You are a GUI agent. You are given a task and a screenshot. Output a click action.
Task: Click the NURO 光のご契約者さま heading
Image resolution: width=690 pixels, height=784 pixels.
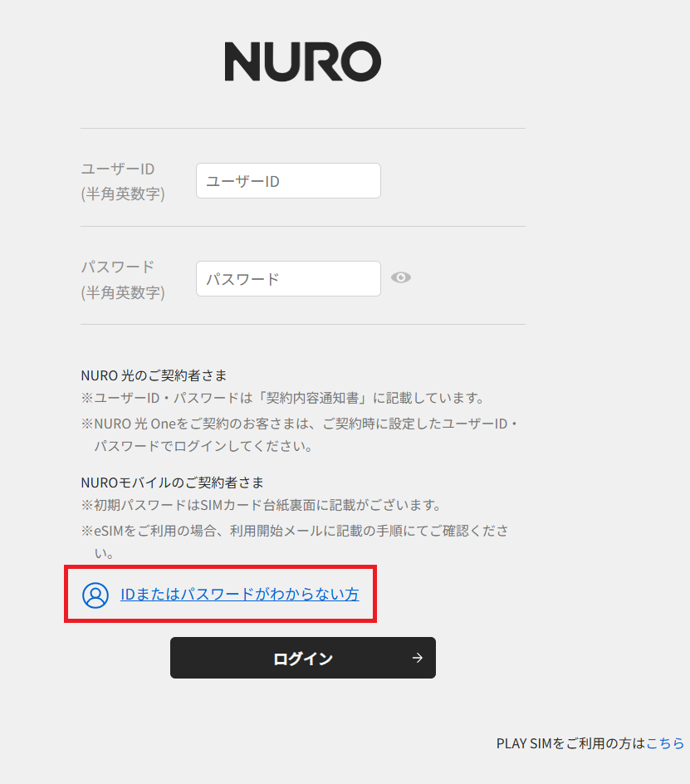point(154,375)
